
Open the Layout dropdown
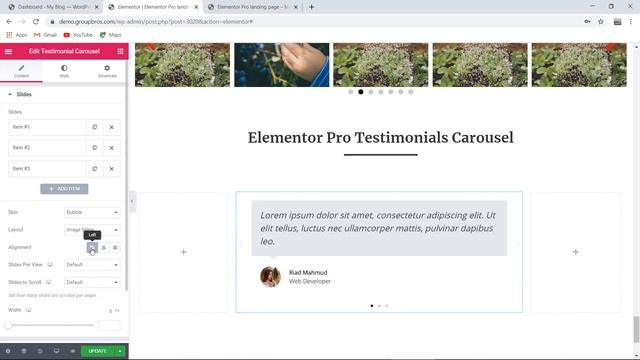click(x=92, y=230)
